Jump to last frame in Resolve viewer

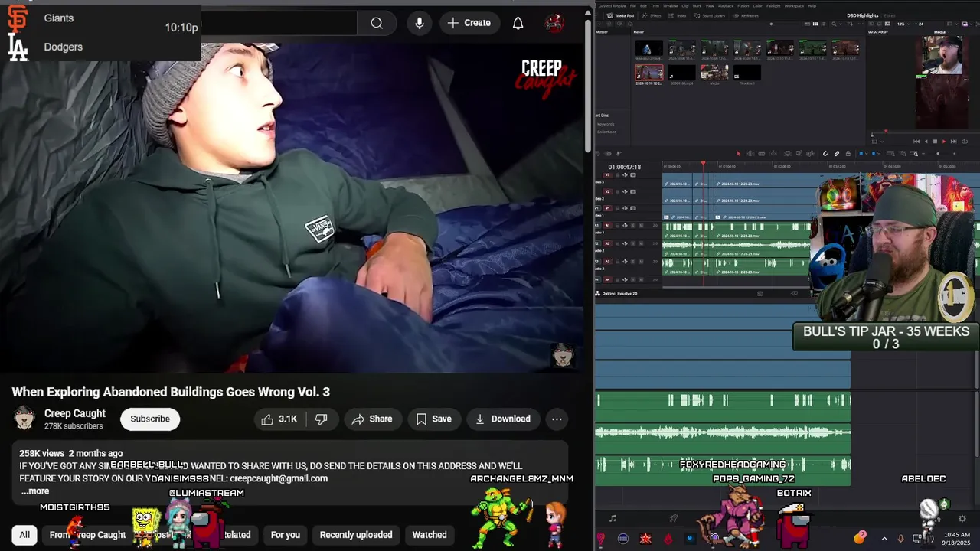(954, 142)
